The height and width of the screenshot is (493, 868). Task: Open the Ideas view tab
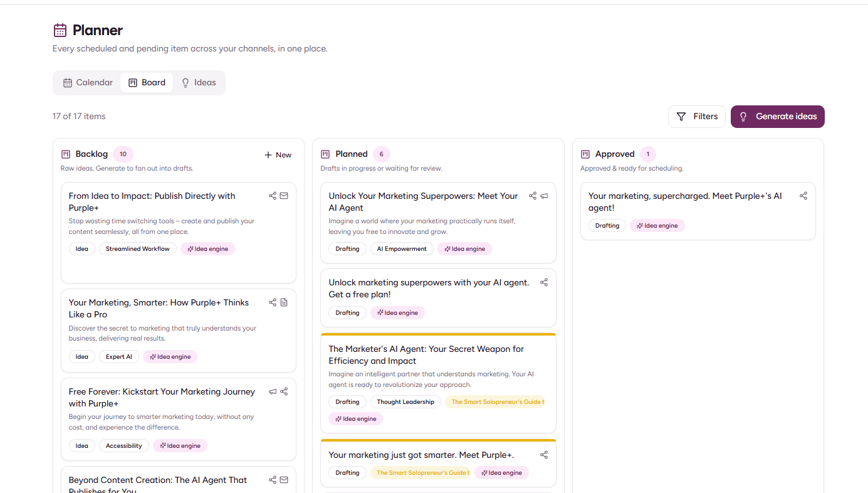point(198,83)
